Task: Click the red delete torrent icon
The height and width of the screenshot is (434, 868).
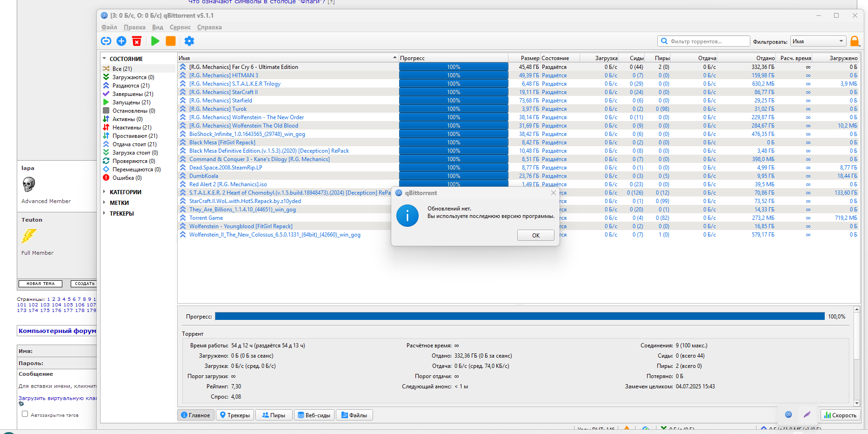Action: [x=137, y=41]
